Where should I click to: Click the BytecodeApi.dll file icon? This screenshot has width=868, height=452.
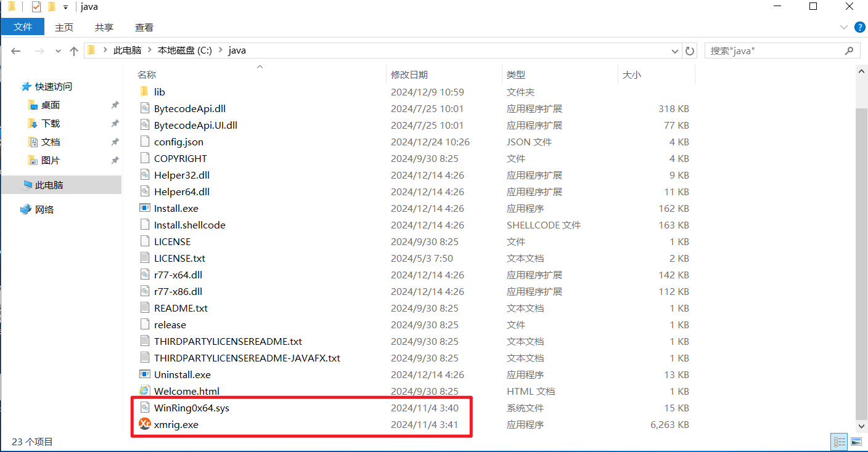click(145, 108)
